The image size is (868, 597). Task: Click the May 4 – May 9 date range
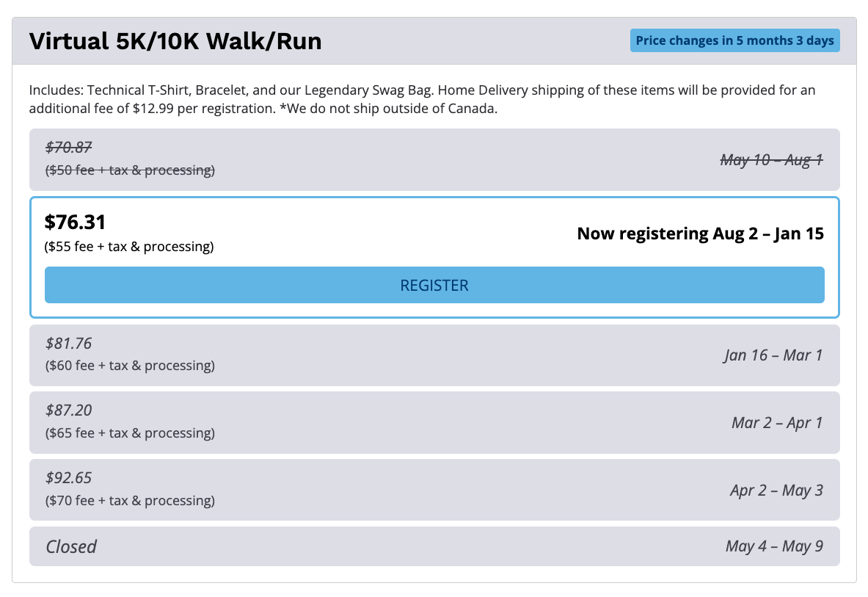[x=774, y=546]
